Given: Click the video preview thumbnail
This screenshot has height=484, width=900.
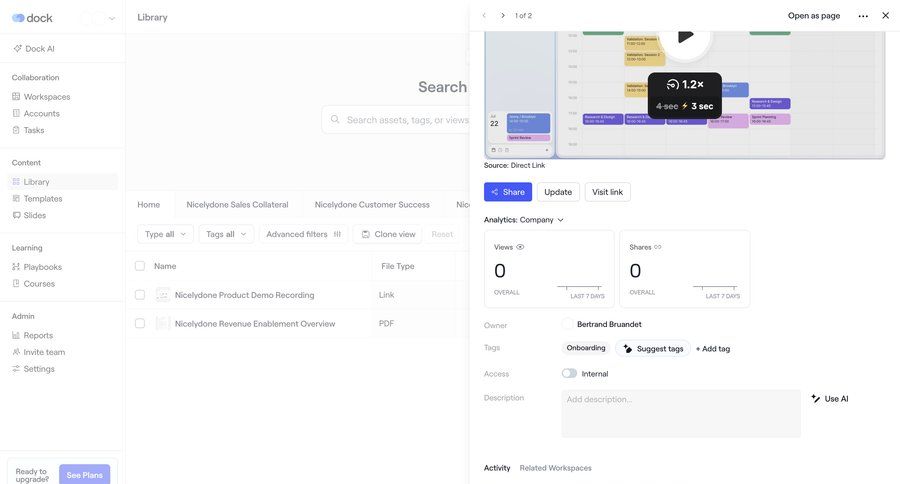Looking at the screenshot, I should pos(685,95).
